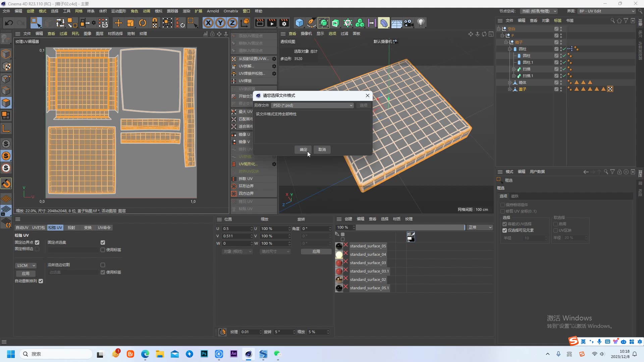Viewport: 644px width, 362px height.
Task: Open the Render Settings icon
Action: [284, 22]
